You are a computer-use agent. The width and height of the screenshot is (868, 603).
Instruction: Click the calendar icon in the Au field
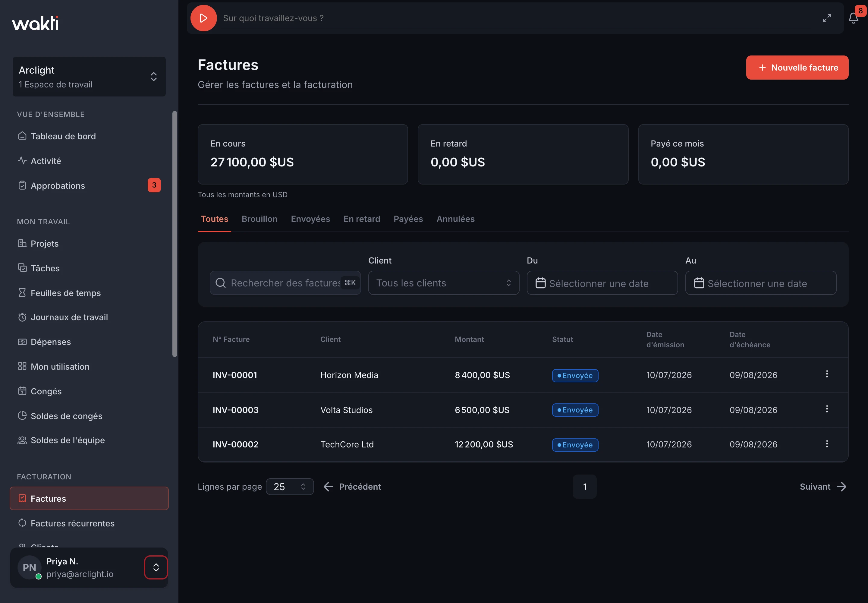(699, 283)
